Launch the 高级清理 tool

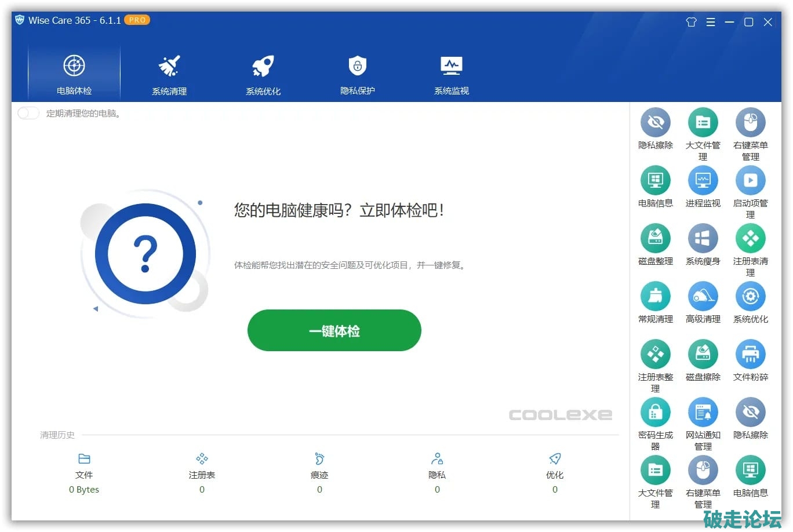(703, 297)
